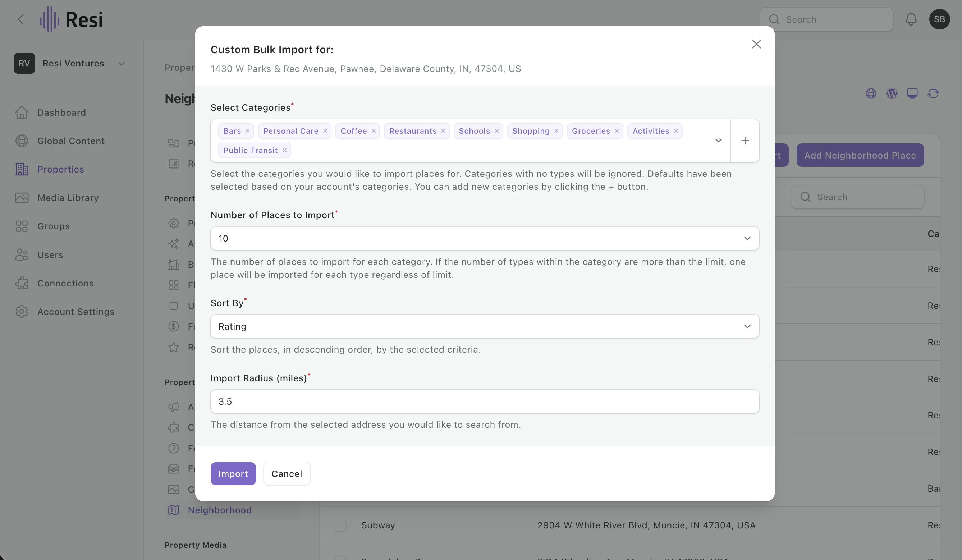Click the address 2904 W White River Blvd
Image resolution: width=962 pixels, height=560 pixels.
(646, 525)
